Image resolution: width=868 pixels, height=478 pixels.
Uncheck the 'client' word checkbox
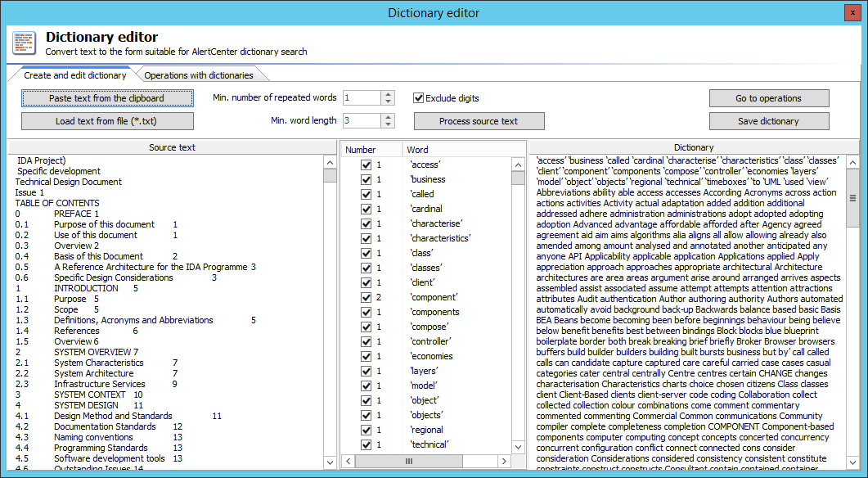366,282
